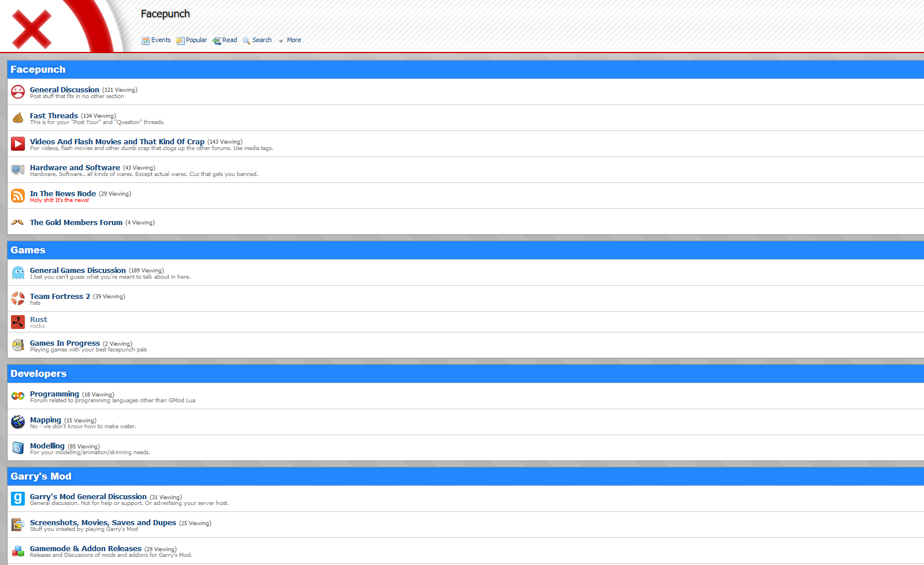Viewport: 924px width, 565px height.
Task: Click the Videos play-button forum icon
Action: [18, 144]
